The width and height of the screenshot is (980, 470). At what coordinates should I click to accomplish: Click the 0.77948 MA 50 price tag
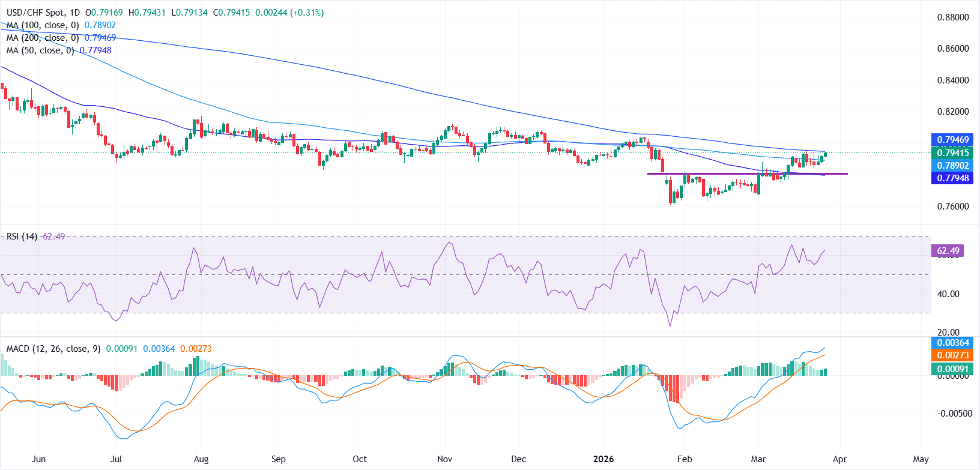pos(952,178)
